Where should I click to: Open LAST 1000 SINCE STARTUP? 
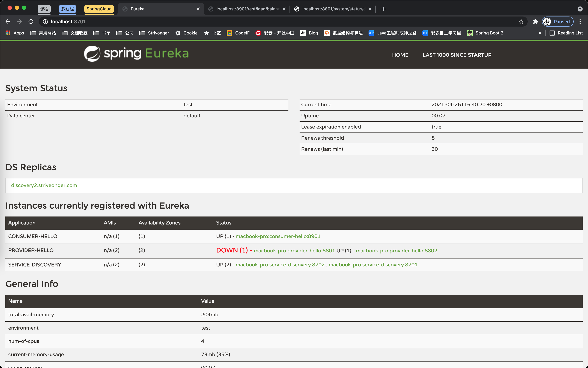point(457,55)
